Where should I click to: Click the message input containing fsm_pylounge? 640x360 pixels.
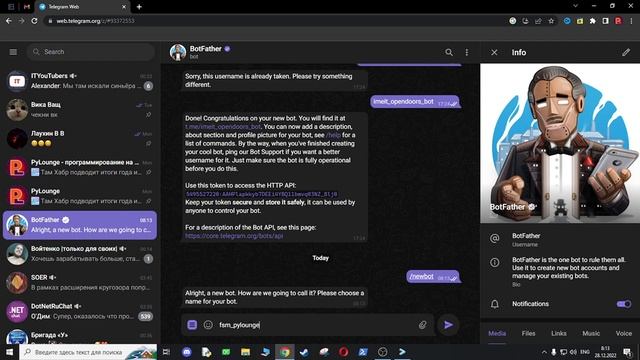pos(316,325)
